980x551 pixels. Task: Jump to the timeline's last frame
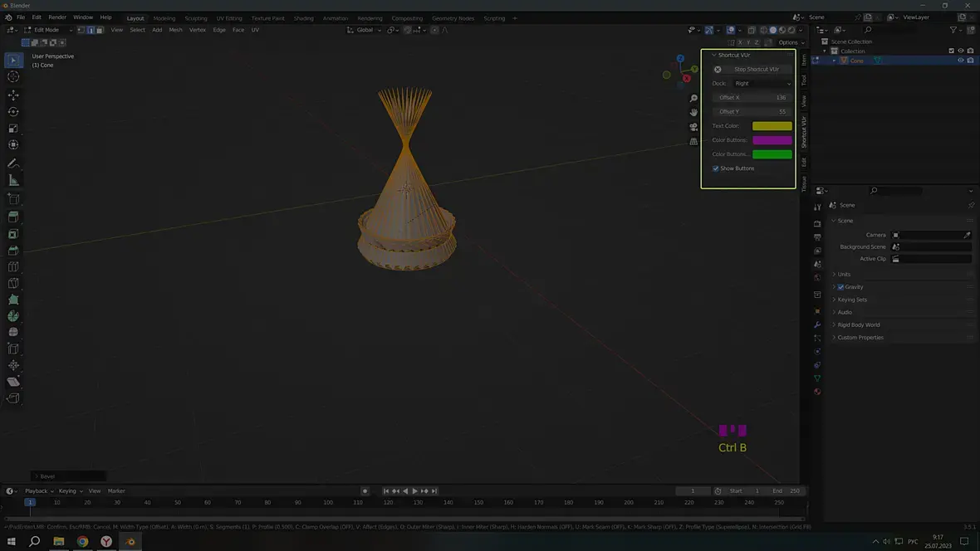(x=434, y=491)
